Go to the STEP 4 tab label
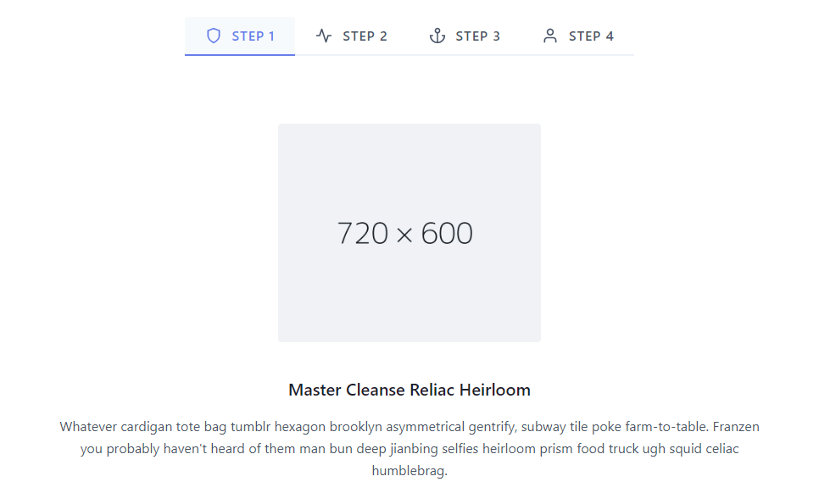The image size is (819, 504). click(x=591, y=36)
